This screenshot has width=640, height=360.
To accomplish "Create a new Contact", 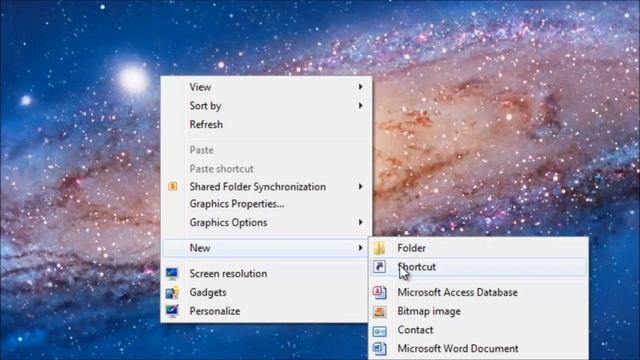I will point(478,330).
